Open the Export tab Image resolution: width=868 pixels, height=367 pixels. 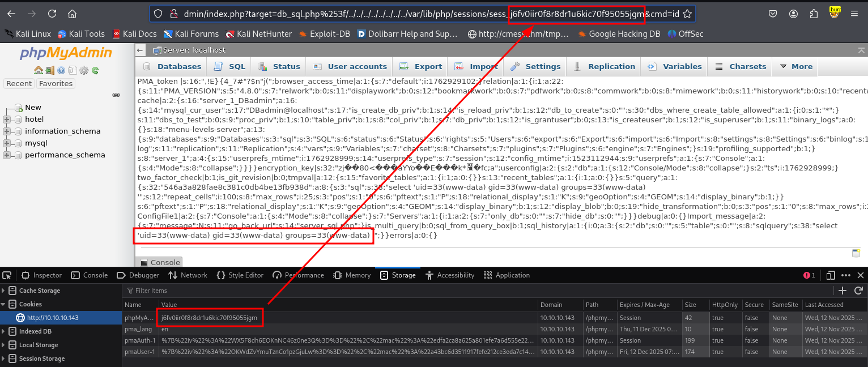click(421, 66)
